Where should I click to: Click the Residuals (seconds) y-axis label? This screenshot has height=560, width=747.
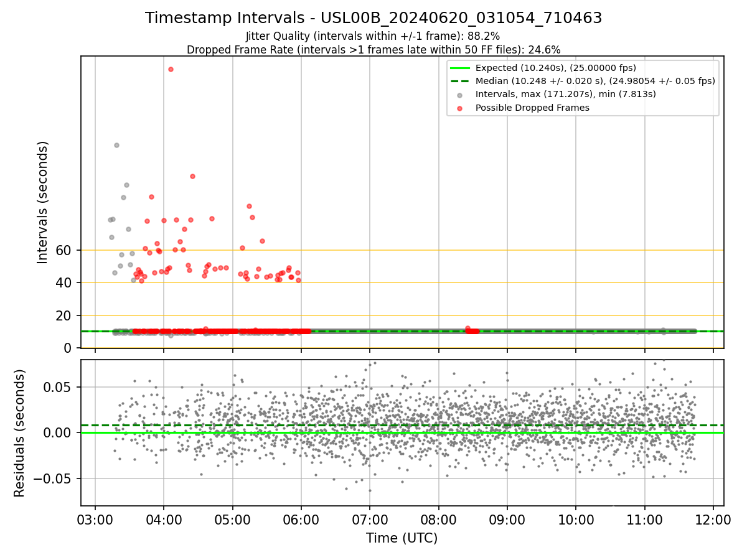20,433
